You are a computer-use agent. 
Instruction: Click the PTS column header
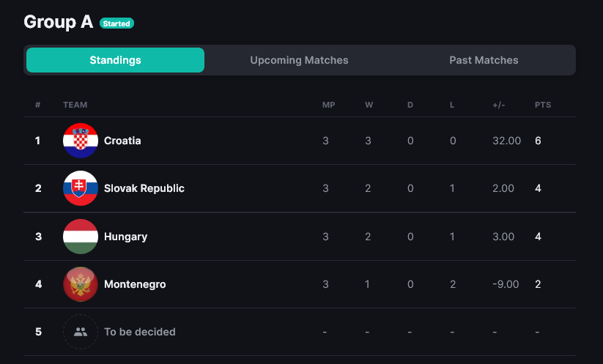point(543,105)
